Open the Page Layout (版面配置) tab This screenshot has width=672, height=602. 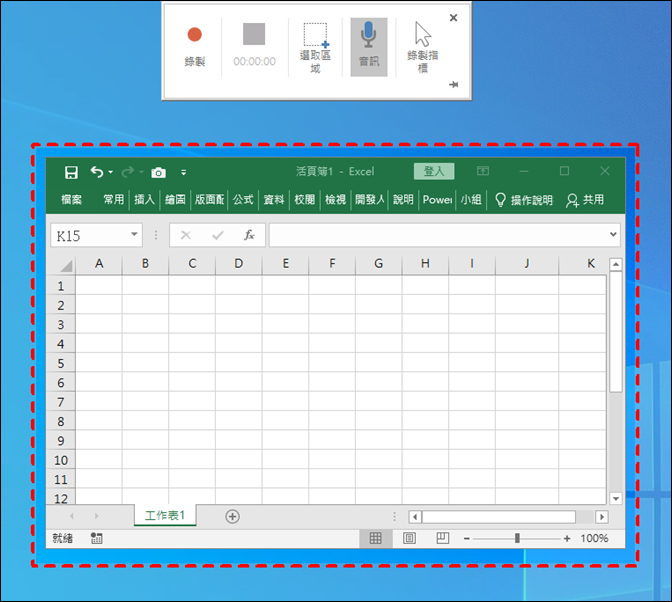click(x=209, y=199)
